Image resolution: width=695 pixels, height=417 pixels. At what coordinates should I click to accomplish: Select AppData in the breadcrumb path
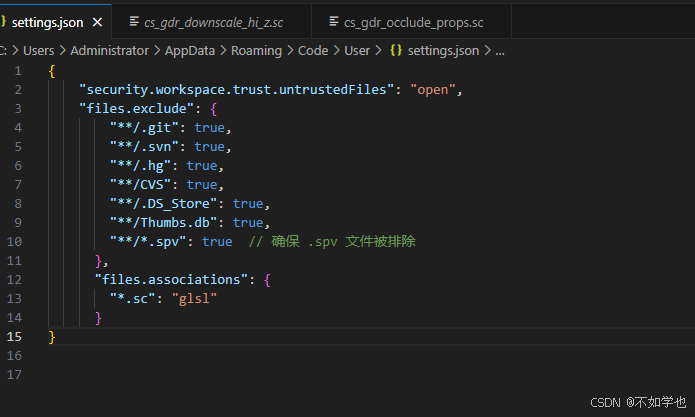click(x=190, y=51)
